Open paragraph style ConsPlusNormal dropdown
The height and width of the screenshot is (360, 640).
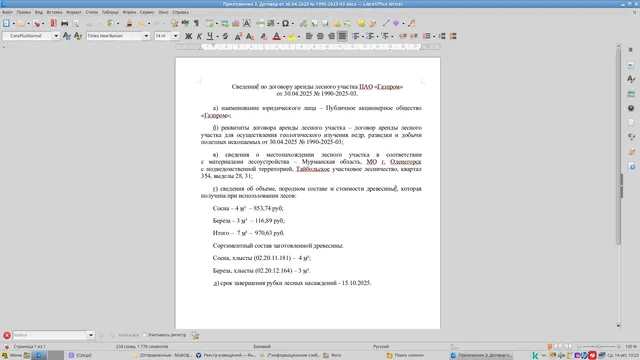coord(56,36)
